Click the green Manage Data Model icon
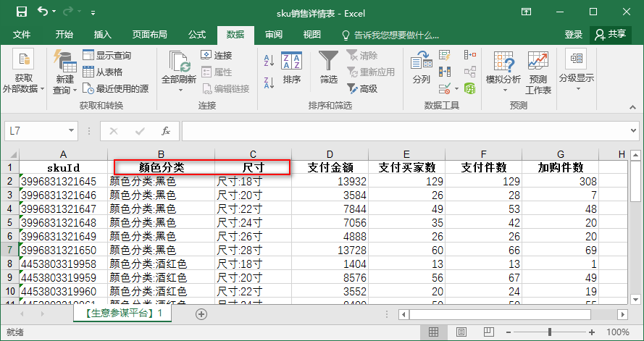 pos(470,88)
